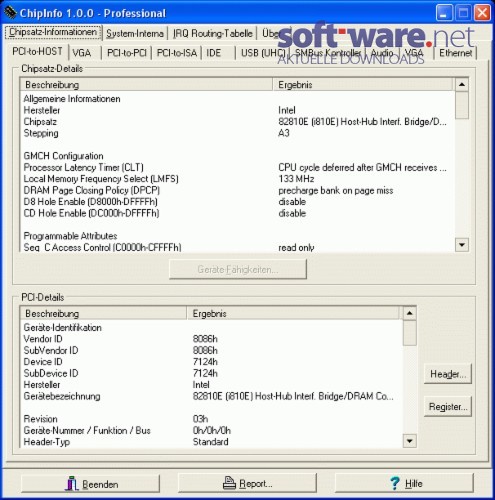495x500 pixels.
Task: Close the ChipInfo window
Action: pyautogui.click(x=482, y=13)
